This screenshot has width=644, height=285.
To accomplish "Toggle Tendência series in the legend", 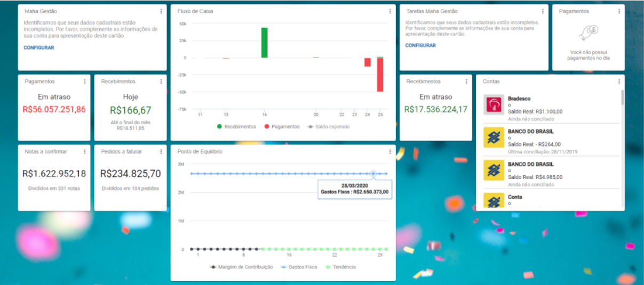I will 340,267.
